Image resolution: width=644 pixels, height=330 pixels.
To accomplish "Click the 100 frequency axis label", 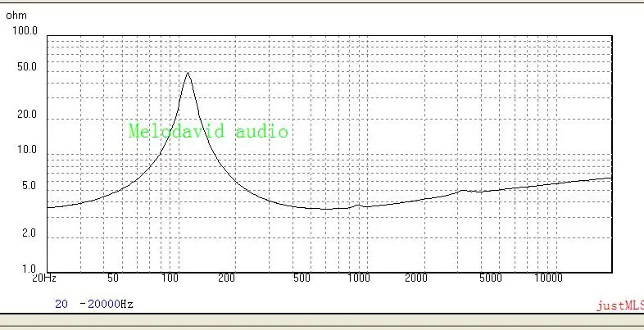I will coord(170,278).
